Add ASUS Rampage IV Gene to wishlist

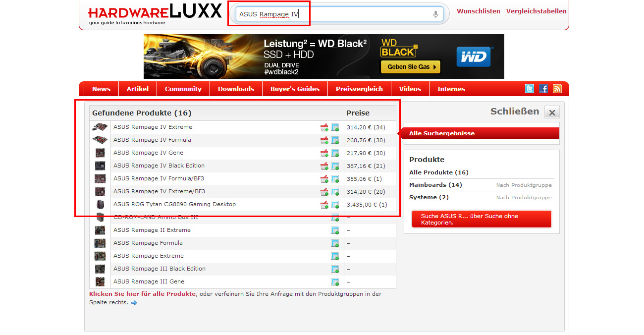pos(324,153)
